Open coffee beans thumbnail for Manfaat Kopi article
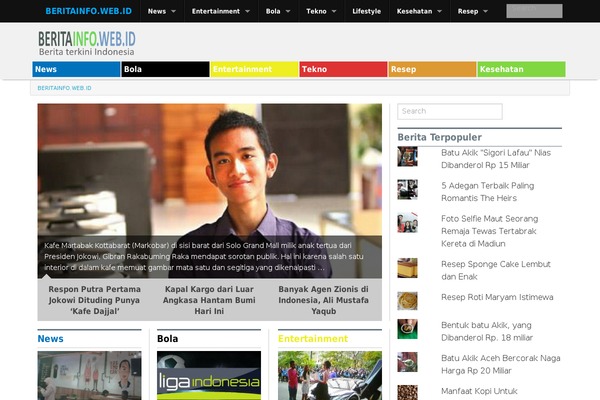Screen dimensions: 600x400 point(407,392)
